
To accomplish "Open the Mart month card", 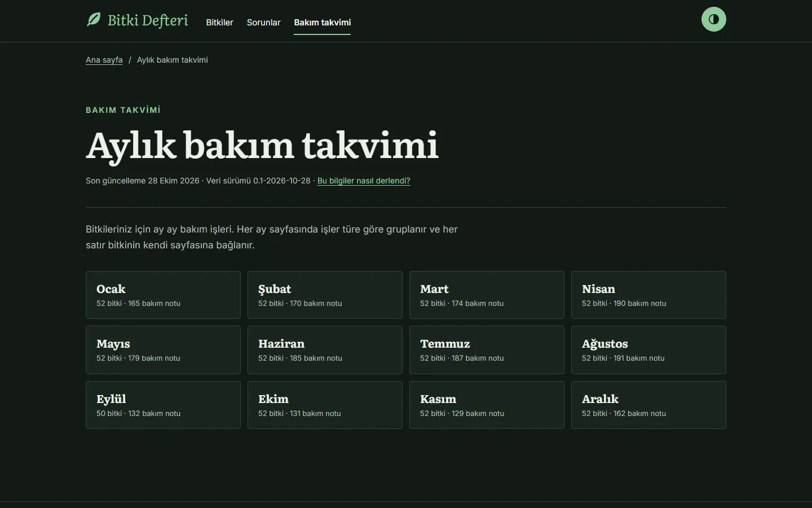I will pos(487,295).
